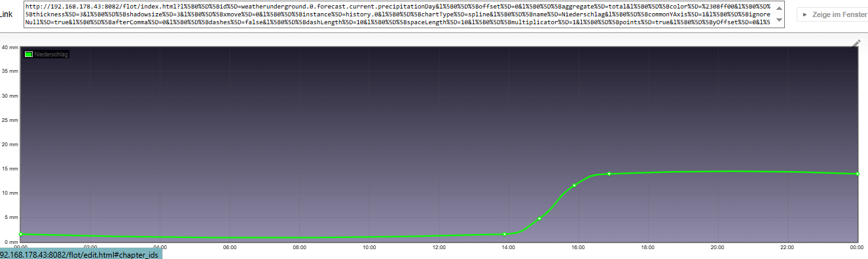Click the '10 mm' y-axis label
This screenshot has height=259, width=868.
point(9,193)
